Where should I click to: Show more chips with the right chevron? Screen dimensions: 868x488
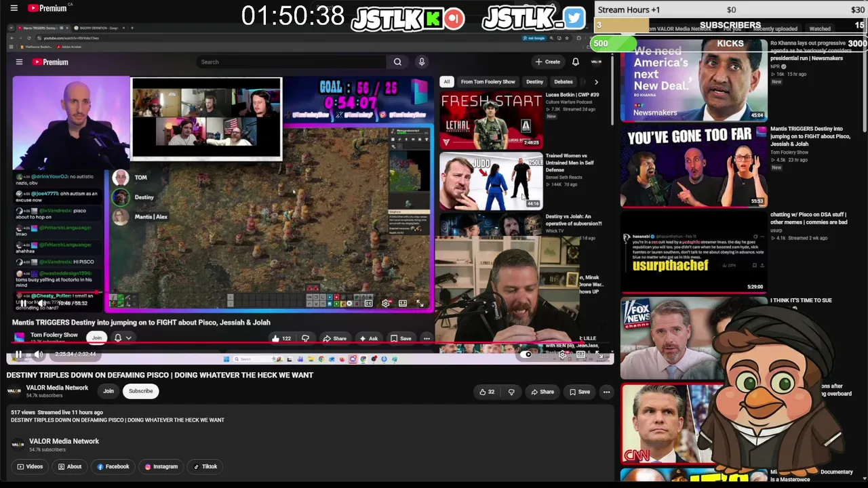596,82
